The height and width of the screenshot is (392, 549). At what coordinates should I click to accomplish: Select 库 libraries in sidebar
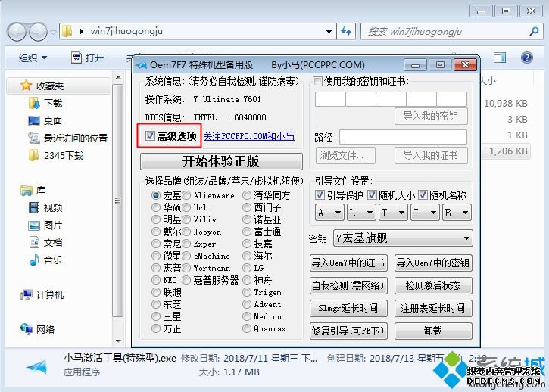33,191
